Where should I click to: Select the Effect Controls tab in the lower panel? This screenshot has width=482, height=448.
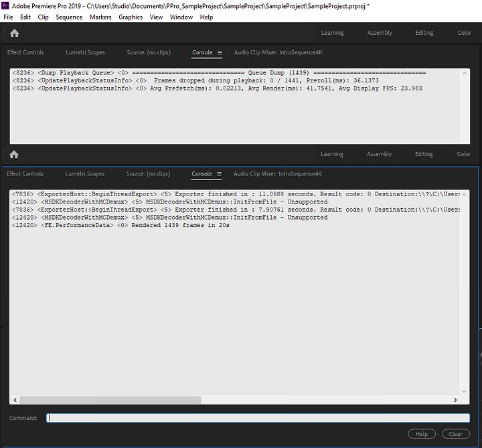pos(25,174)
